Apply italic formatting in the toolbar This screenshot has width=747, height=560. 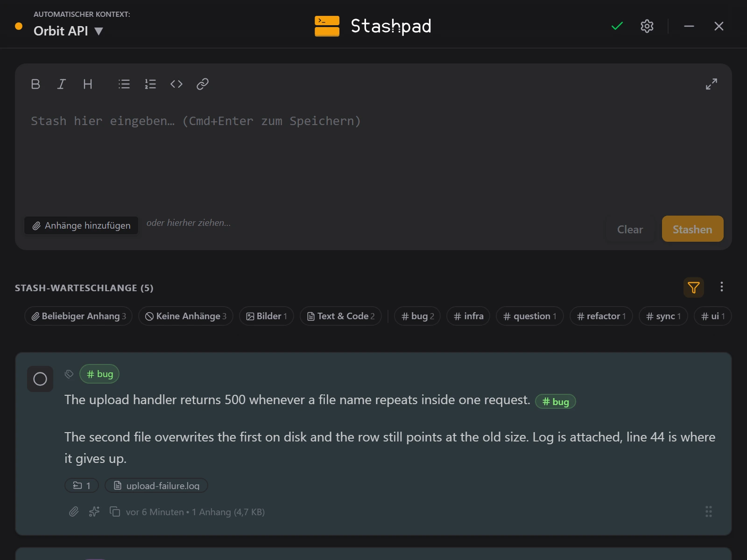[x=61, y=84]
